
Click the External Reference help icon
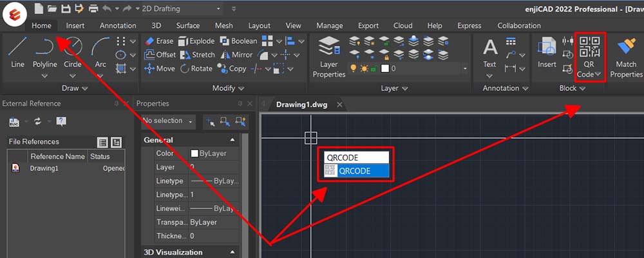61,121
